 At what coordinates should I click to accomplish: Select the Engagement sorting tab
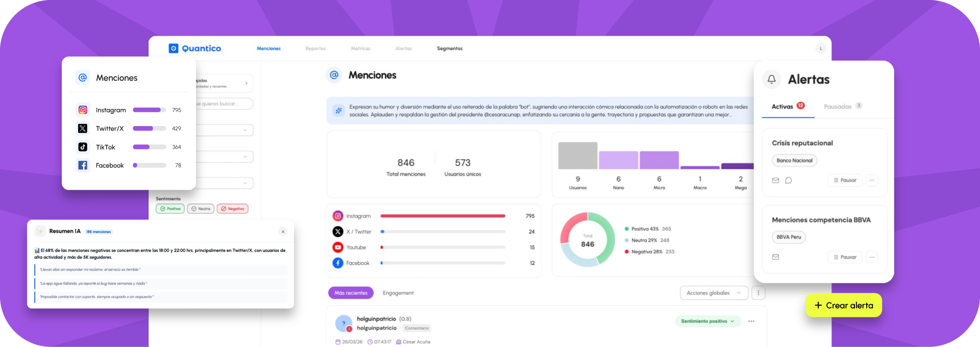pyautogui.click(x=398, y=293)
